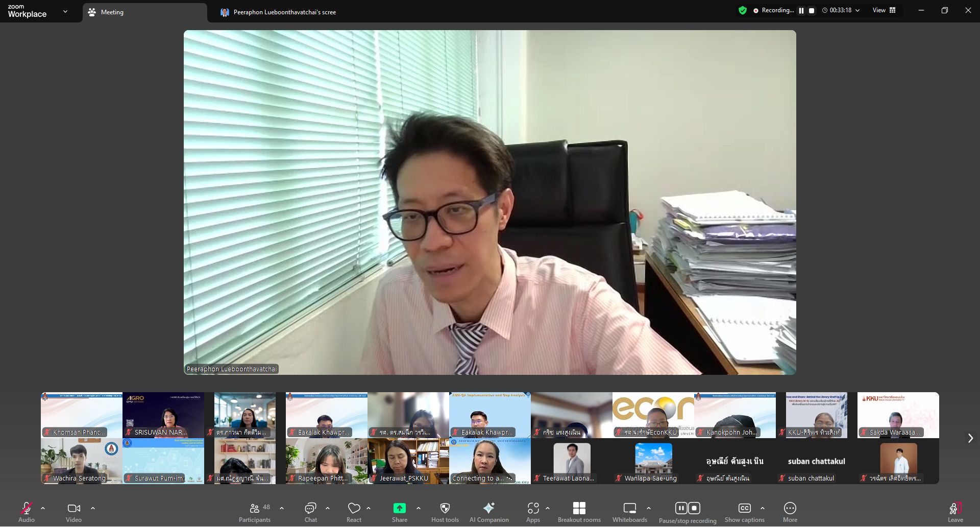The height and width of the screenshot is (527, 980).
Task: Click the React heart icon
Action: (x=354, y=512)
